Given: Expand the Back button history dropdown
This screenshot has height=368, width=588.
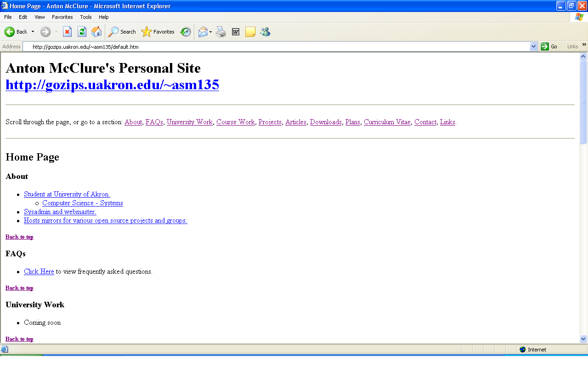Looking at the screenshot, I should pos(33,32).
